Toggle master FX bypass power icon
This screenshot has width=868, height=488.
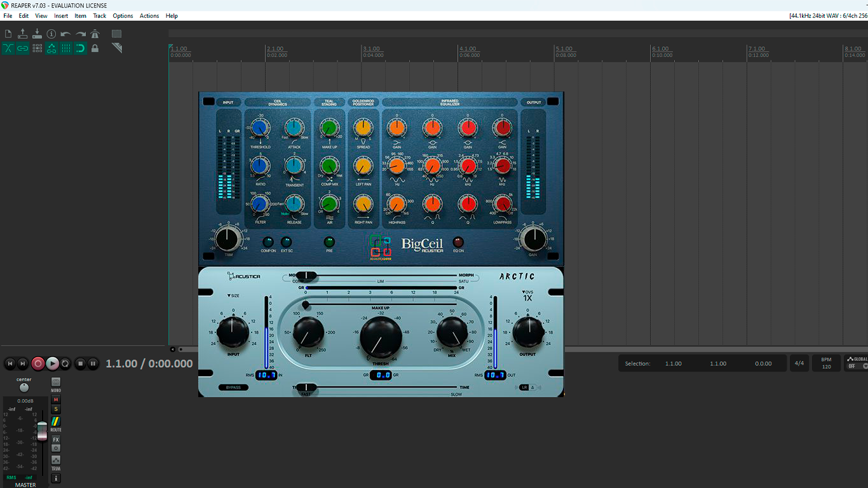tap(56, 448)
